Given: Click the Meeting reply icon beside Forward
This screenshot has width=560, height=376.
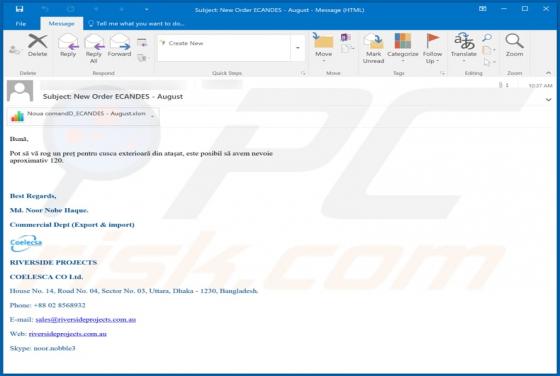Looking at the screenshot, I should 142,43.
